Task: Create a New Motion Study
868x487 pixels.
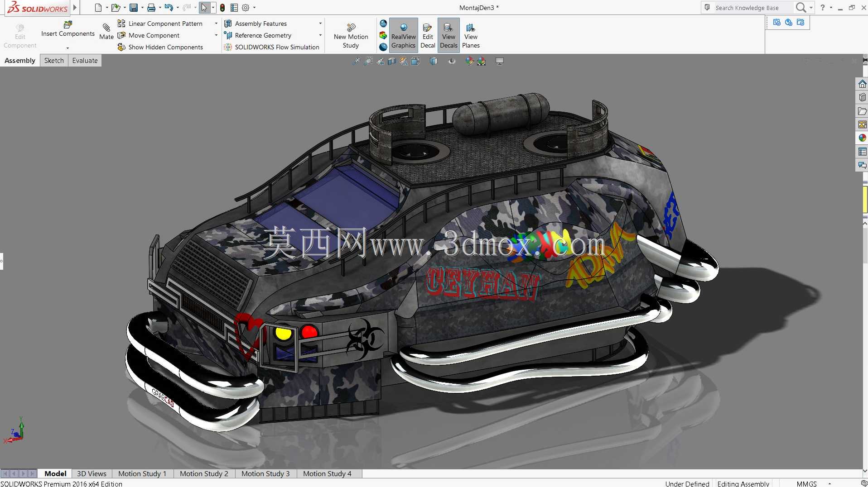Action: [x=351, y=36]
